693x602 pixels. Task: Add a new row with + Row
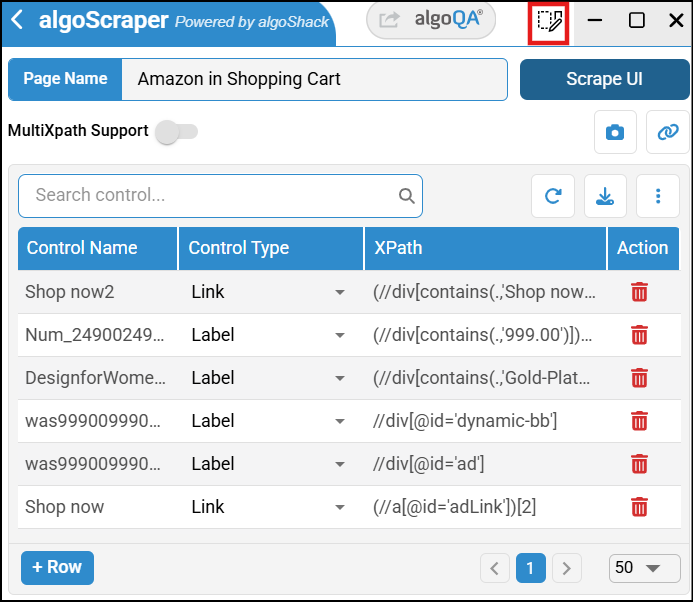[57, 568]
